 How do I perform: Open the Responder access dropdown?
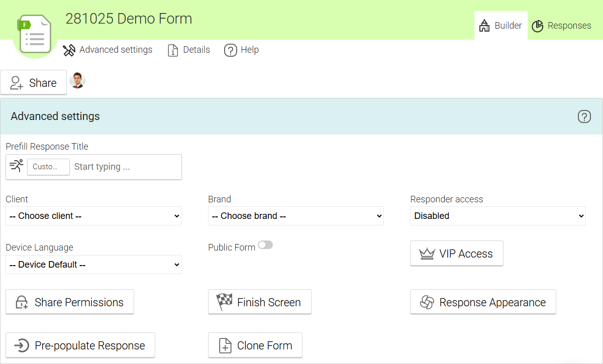click(497, 216)
